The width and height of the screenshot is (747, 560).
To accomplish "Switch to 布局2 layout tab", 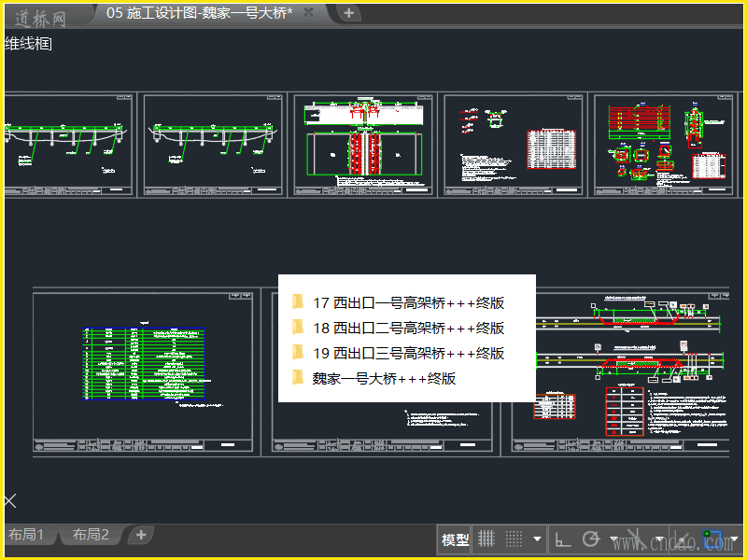I will pyautogui.click(x=92, y=535).
